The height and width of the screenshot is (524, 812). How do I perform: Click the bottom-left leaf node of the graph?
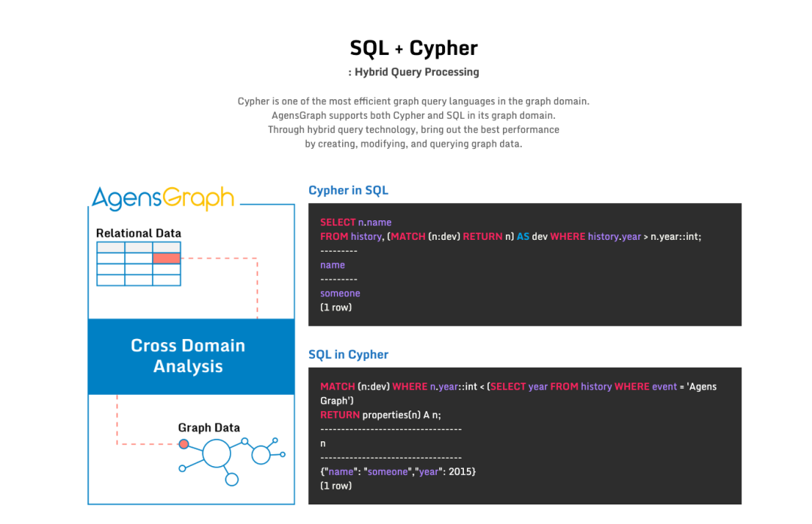point(182,468)
